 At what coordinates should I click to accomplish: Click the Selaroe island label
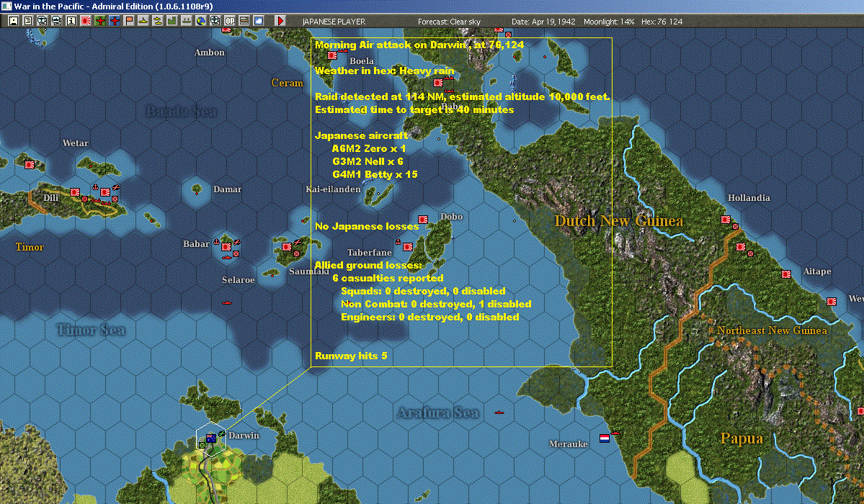point(238,280)
